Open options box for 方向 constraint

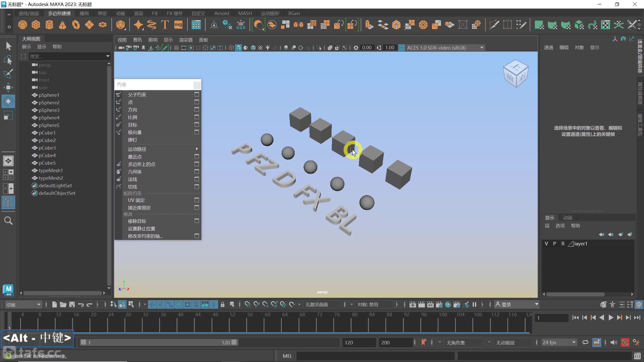pyautogui.click(x=197, y=109)
